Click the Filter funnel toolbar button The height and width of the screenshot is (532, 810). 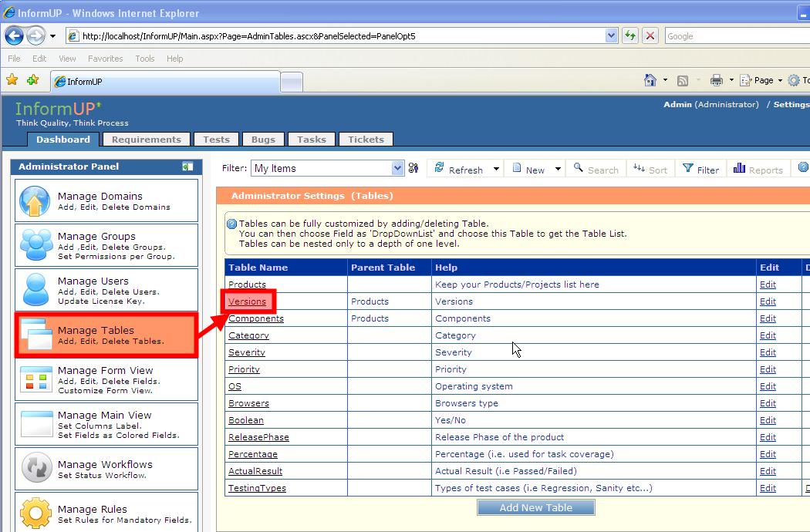700,169
